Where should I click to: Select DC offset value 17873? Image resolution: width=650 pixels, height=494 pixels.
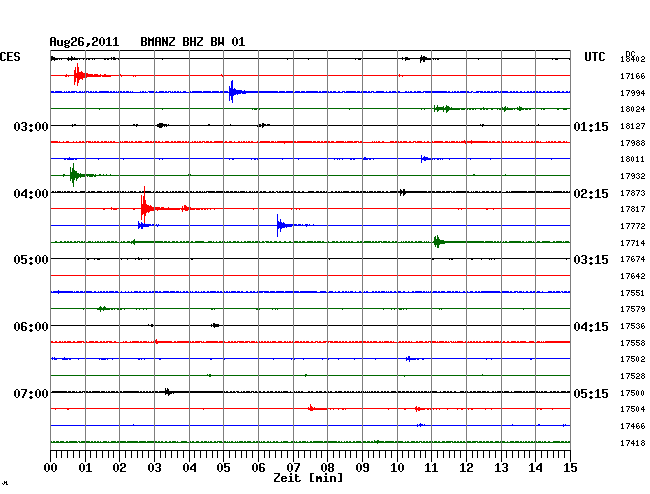[633, 193]
